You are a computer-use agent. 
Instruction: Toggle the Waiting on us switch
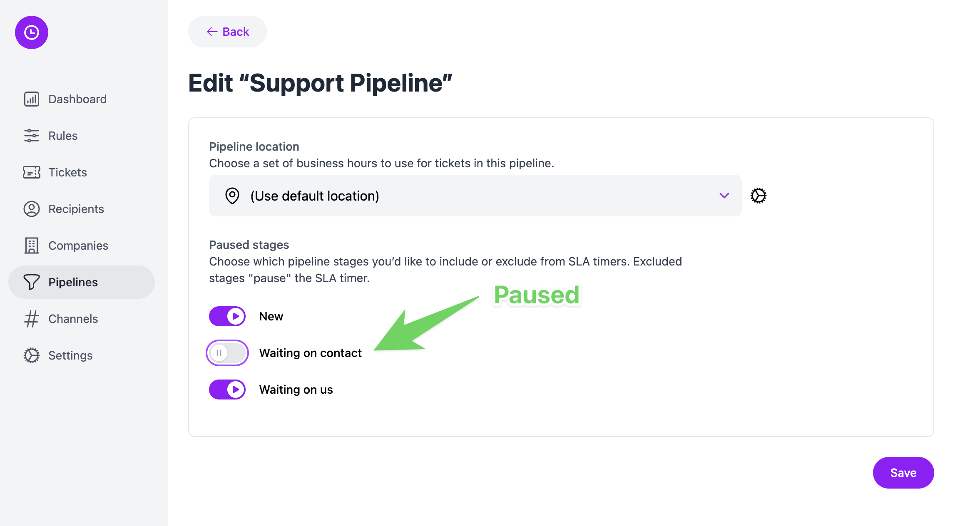227,390
